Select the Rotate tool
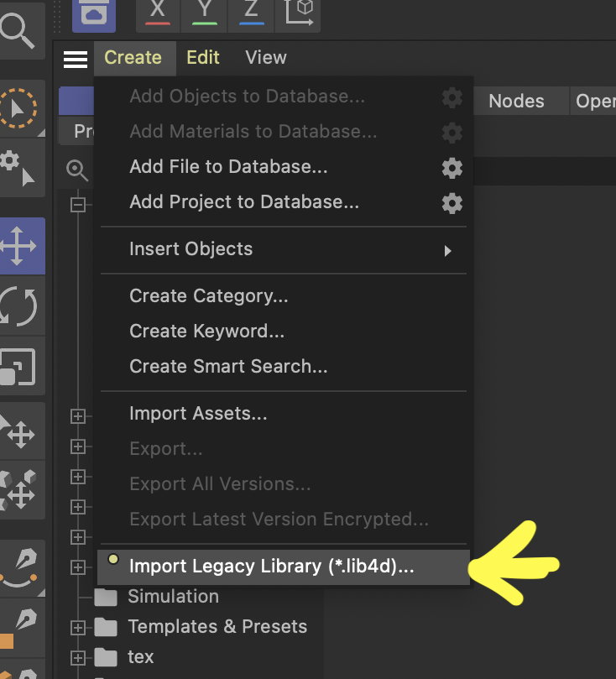This screenshot has width=616, height=679. click(x=18, y=306)
